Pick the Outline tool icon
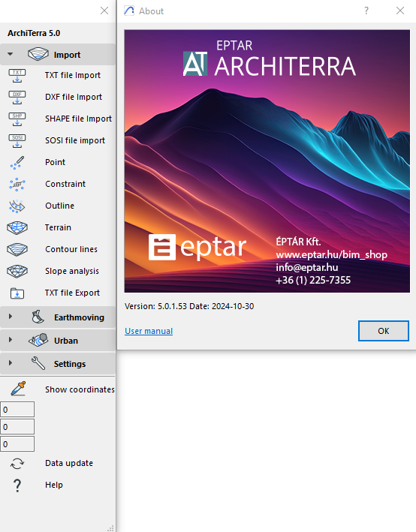416x532 pixels. 17,206
